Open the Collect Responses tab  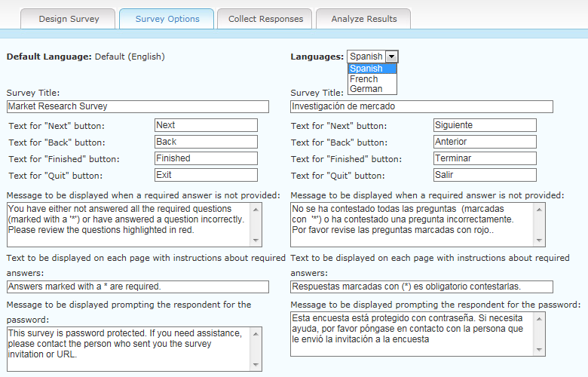point(265,19)
